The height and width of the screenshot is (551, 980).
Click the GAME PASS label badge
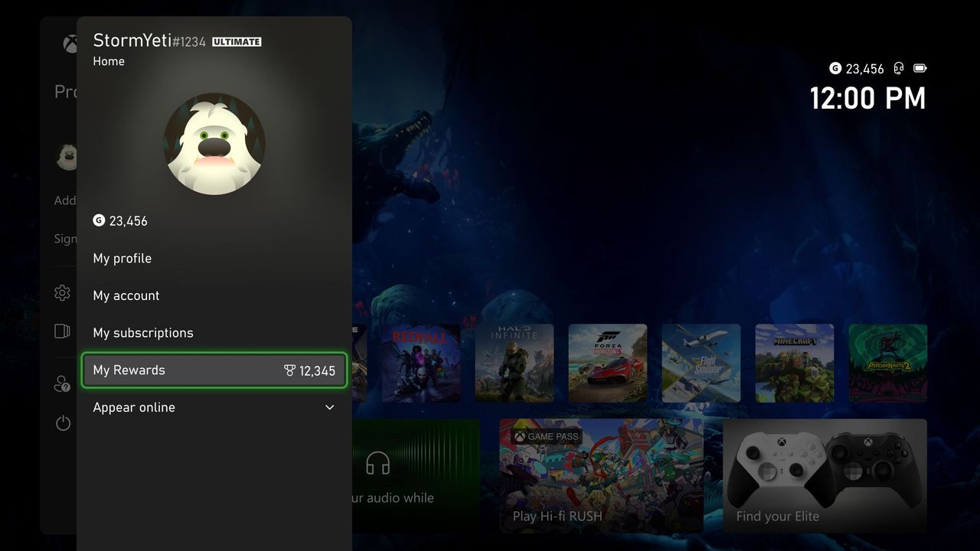point(547,437)
